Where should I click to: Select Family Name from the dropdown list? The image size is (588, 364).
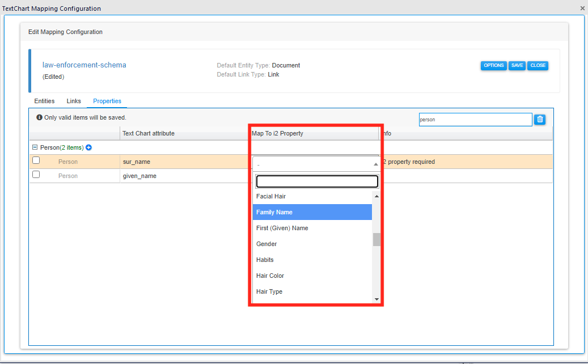click(312, 212)
